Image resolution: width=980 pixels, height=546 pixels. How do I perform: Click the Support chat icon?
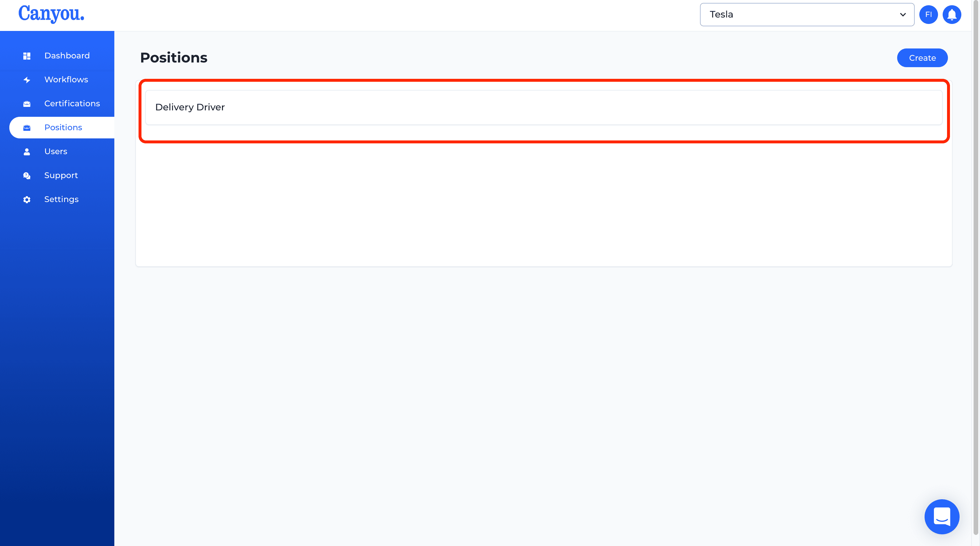point(27,175)
